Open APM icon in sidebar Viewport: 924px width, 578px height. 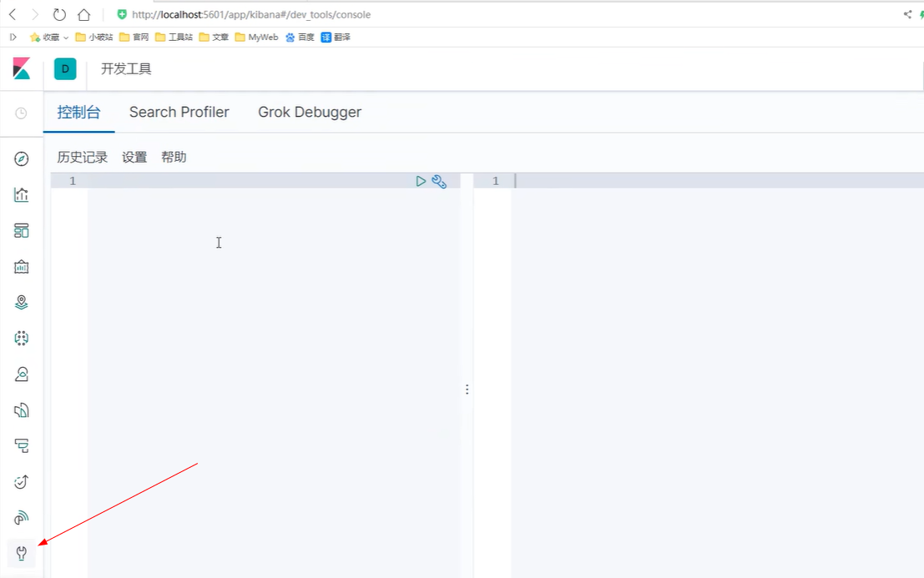tap(21, 446)
